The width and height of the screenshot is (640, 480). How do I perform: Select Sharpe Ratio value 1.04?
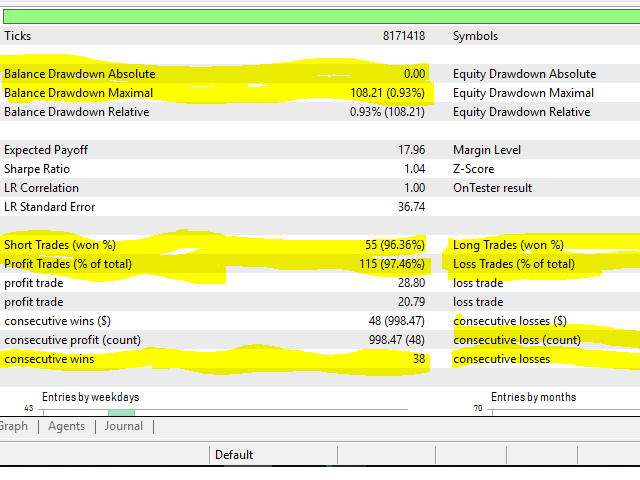pos(415,169)
